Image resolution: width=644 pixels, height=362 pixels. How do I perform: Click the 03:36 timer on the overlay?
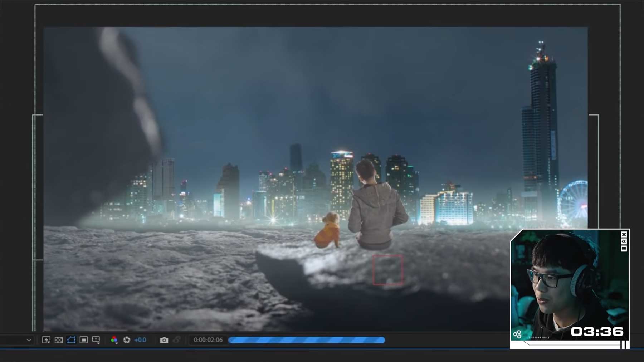pos(597,332)
